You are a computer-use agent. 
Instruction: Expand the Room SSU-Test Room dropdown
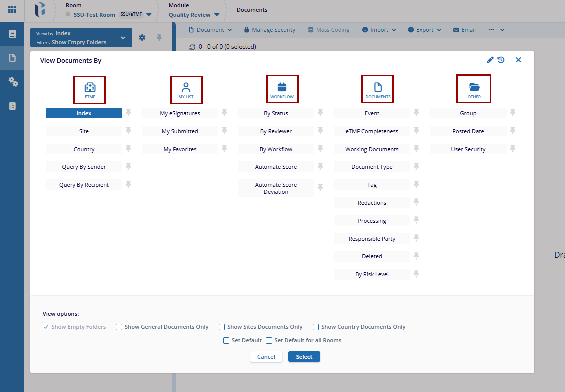point(149,15)
